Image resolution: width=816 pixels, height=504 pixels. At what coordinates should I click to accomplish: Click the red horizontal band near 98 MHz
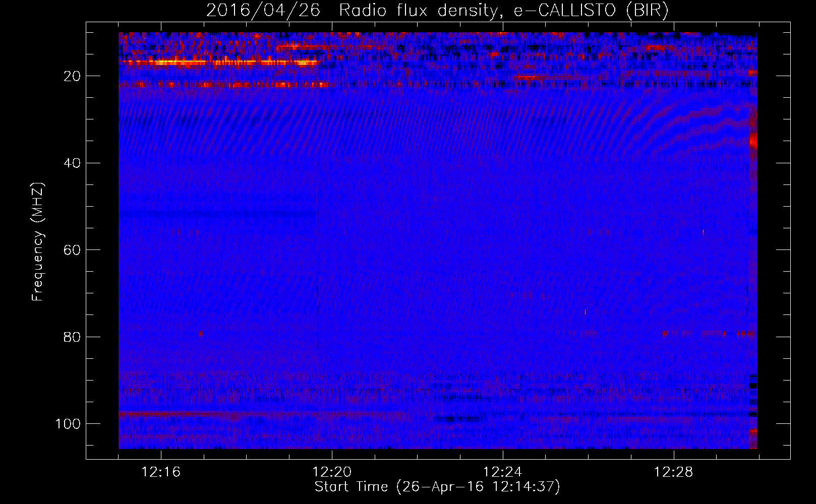[262, 415]
